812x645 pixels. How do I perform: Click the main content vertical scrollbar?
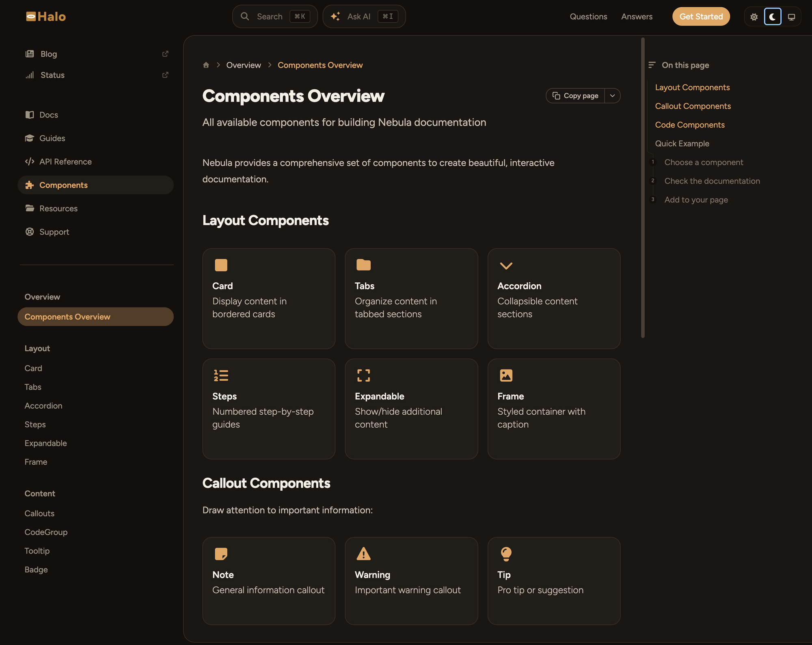coord(643,188)
